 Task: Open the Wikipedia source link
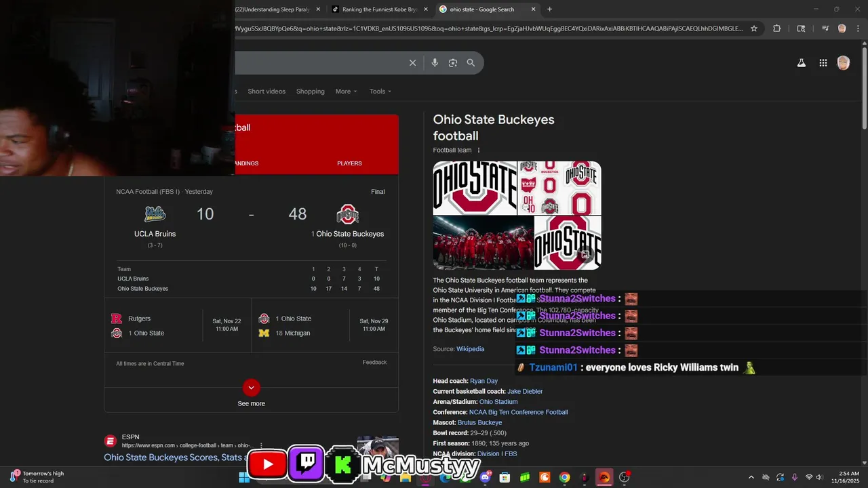[x=470, y=349]
